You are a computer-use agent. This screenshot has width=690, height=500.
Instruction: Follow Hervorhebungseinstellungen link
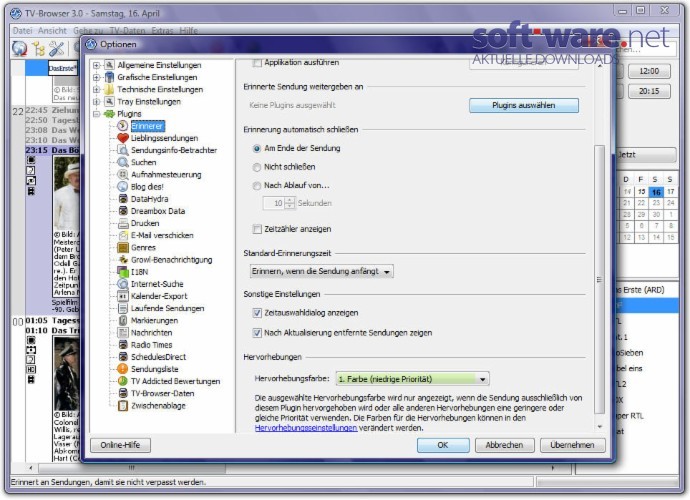coord(306,428)
